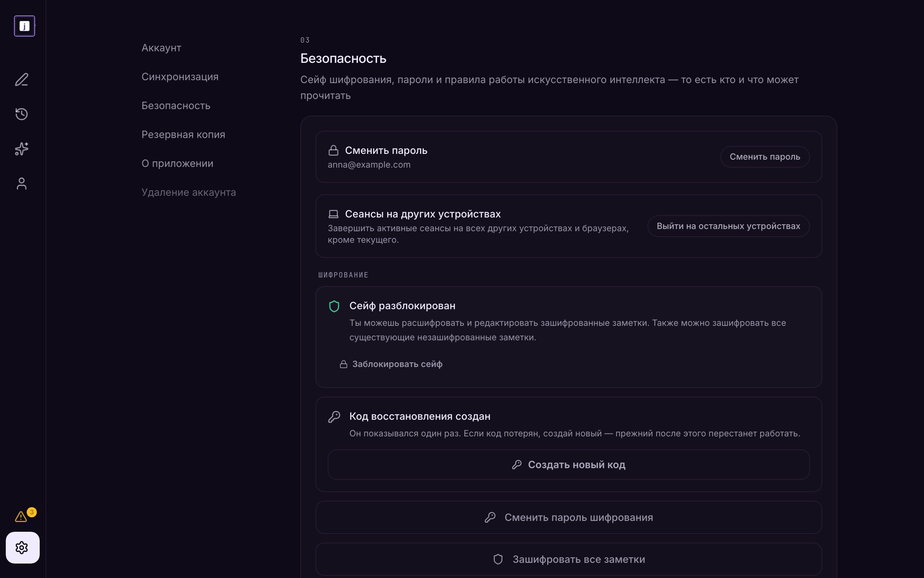Click the Сеансы на других устройствах title
This screenshot has width=924, height=578.
coord(423,214)
